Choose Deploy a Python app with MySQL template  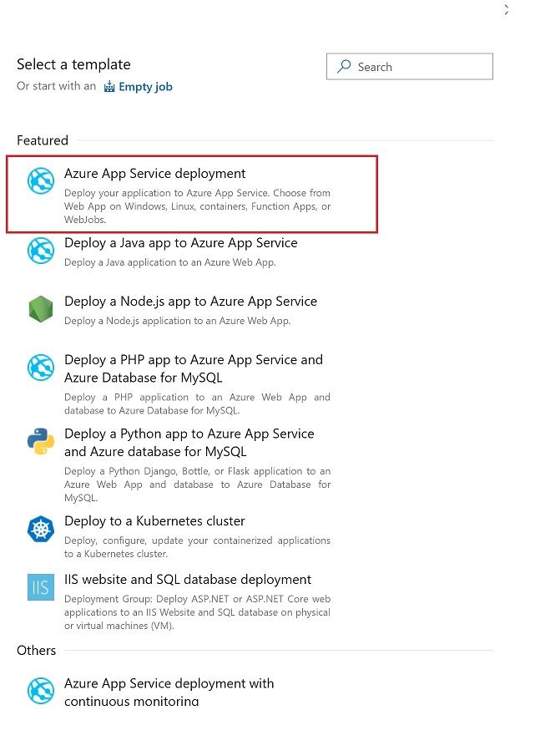[x=189, y=443]
